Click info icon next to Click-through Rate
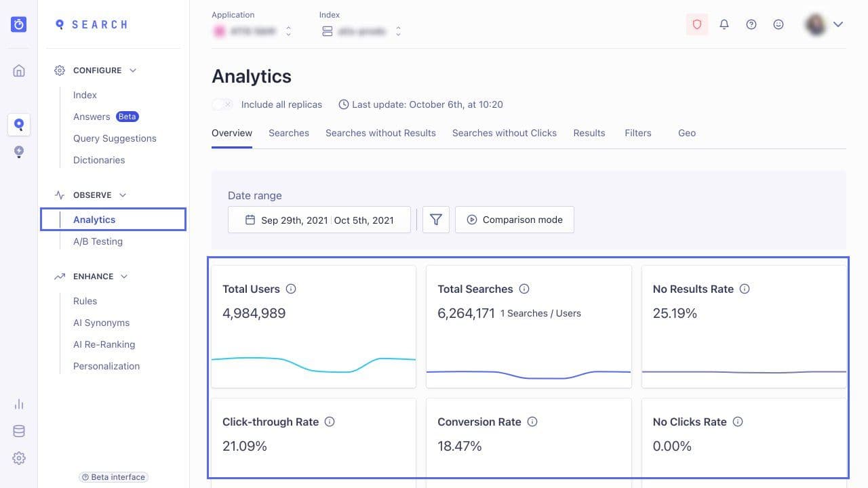This screenshot has height=488, width=868. pyautogui.click(x=330, y=422)
